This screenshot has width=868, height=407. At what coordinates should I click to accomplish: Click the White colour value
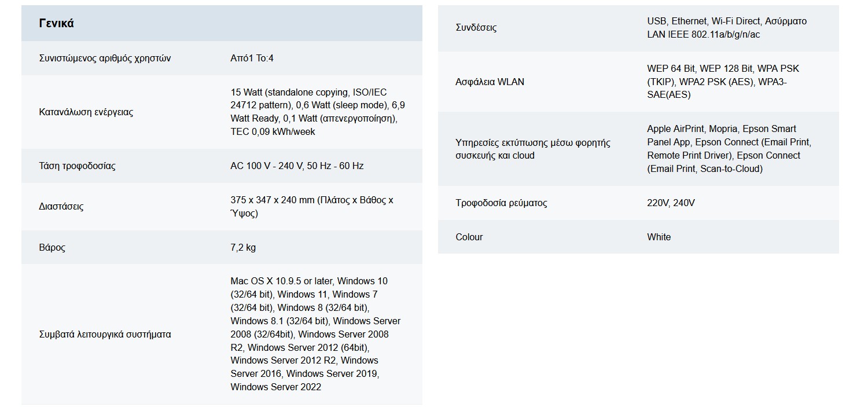[x=659, y=237]
